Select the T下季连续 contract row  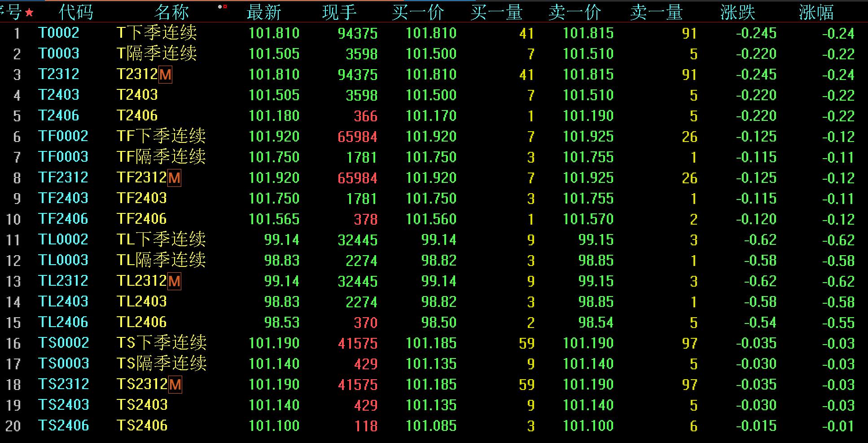157,33
